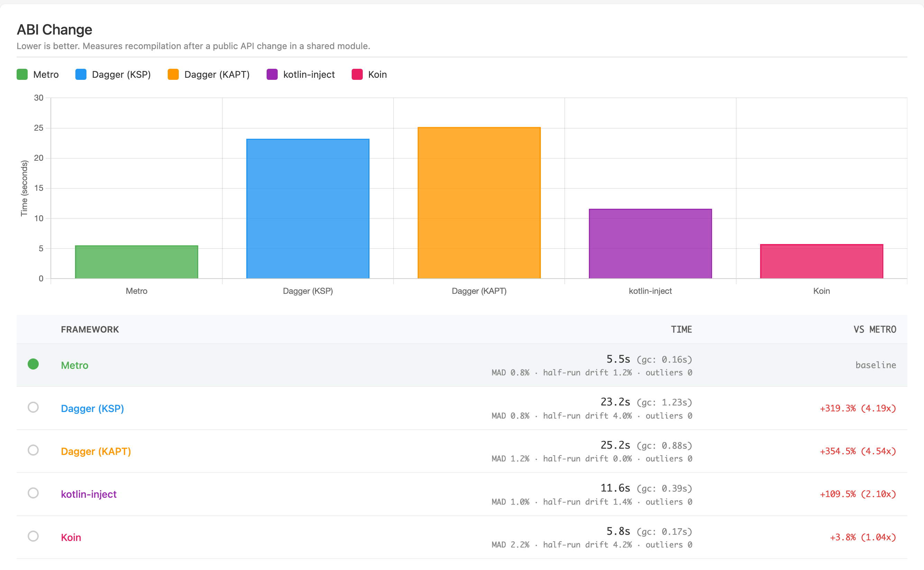Select the Koin baseline radio button
The image size is (924, 570).
pos(33,536)
